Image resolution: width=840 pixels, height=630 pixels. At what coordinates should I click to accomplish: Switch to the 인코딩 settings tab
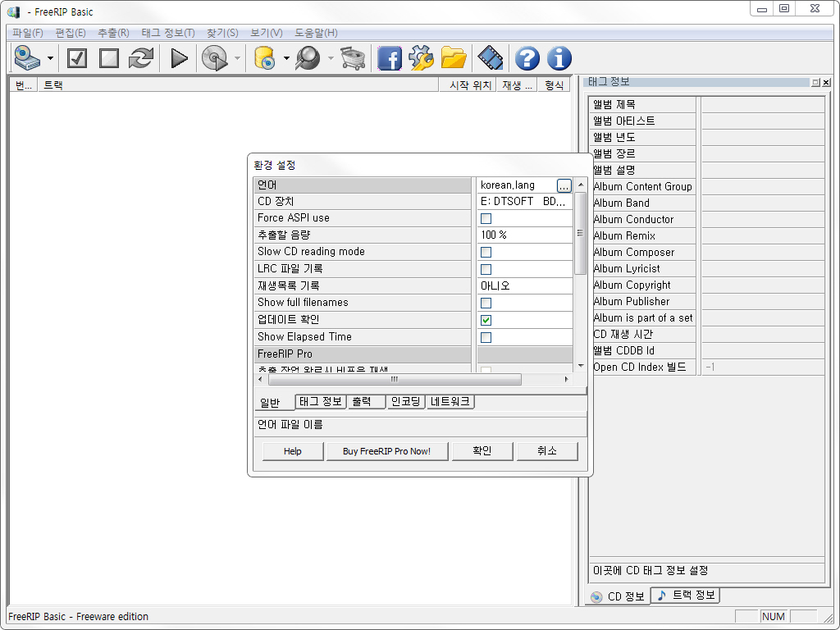coord(405,401)
